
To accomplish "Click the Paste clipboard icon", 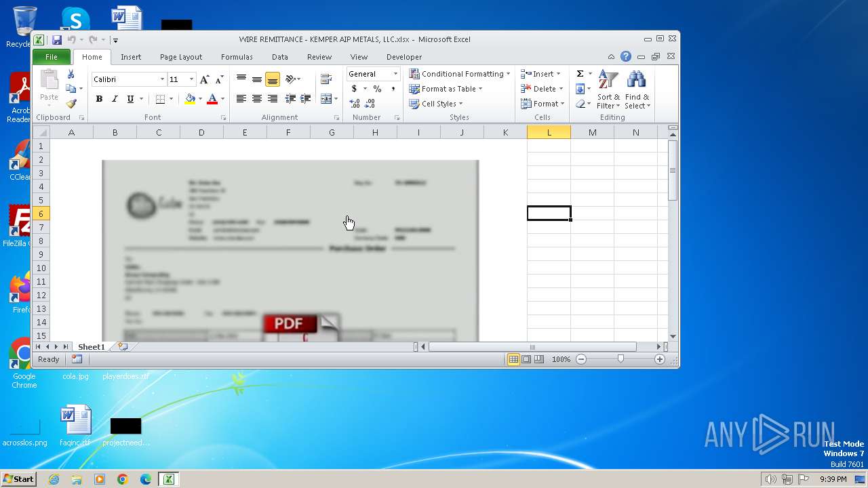I will [x=49, y=80].
